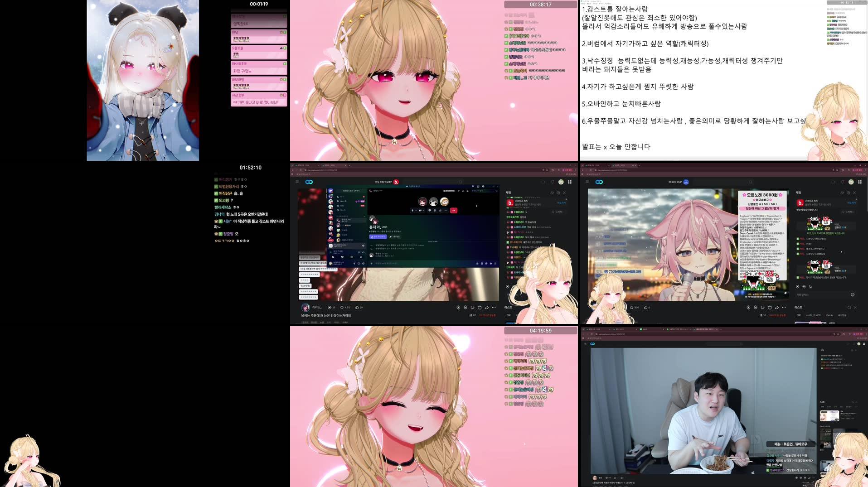Hang up the Discord call with the red button
The image size is (868, 487).
click(454, 211)
